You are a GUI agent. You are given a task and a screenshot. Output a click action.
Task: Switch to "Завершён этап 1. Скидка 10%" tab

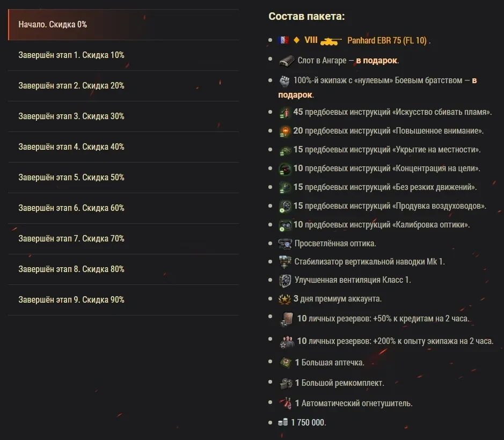pyautogui.click(x=123, y=55)
